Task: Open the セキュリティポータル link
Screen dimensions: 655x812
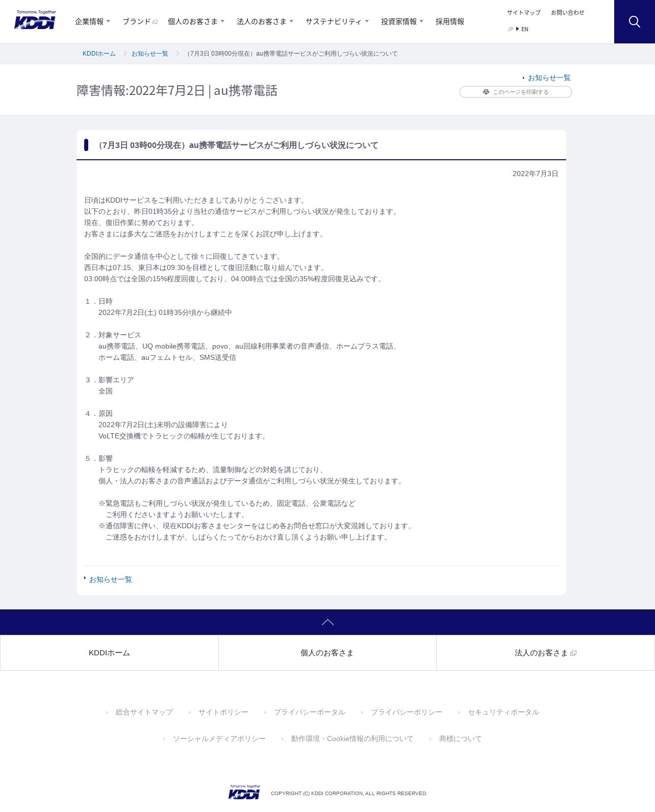Action: [503, 712]
